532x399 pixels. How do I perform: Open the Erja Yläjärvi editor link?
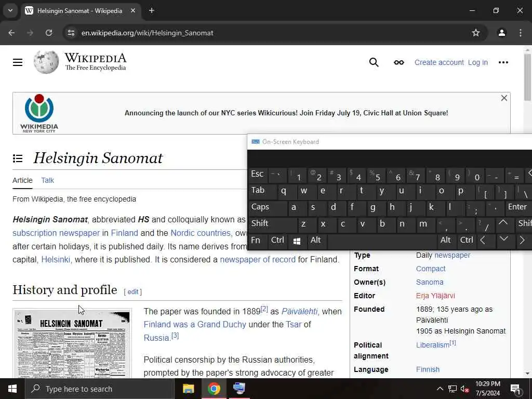pyautogui.click(x=435, y=296)
